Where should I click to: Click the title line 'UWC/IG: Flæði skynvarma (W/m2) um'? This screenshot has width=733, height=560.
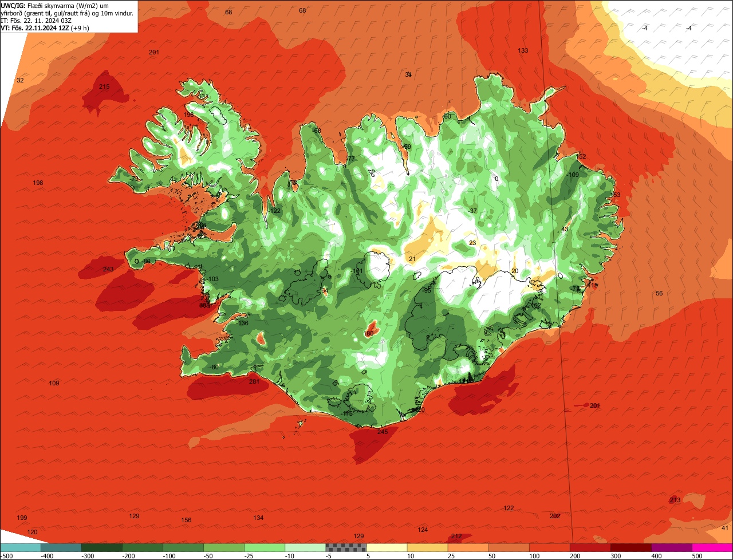(55, 6)
